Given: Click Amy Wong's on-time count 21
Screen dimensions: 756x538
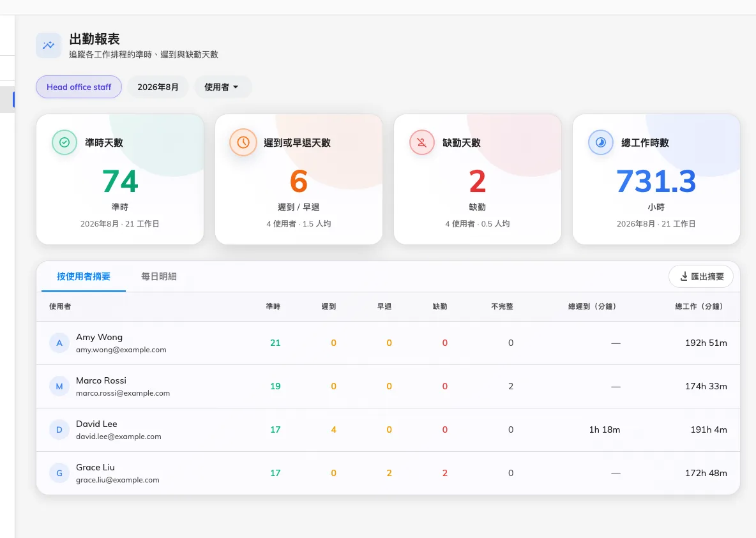Looking at the screenshot, I should [x=275, y=343].
